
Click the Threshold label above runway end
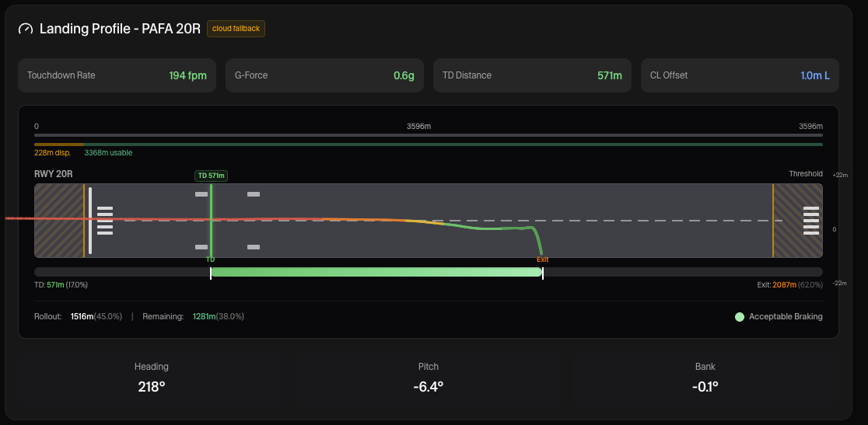point(806,173)
